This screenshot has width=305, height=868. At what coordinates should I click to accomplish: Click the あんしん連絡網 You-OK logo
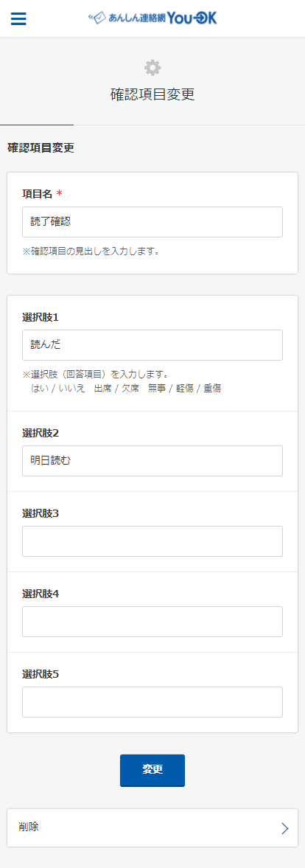(152, 18)
